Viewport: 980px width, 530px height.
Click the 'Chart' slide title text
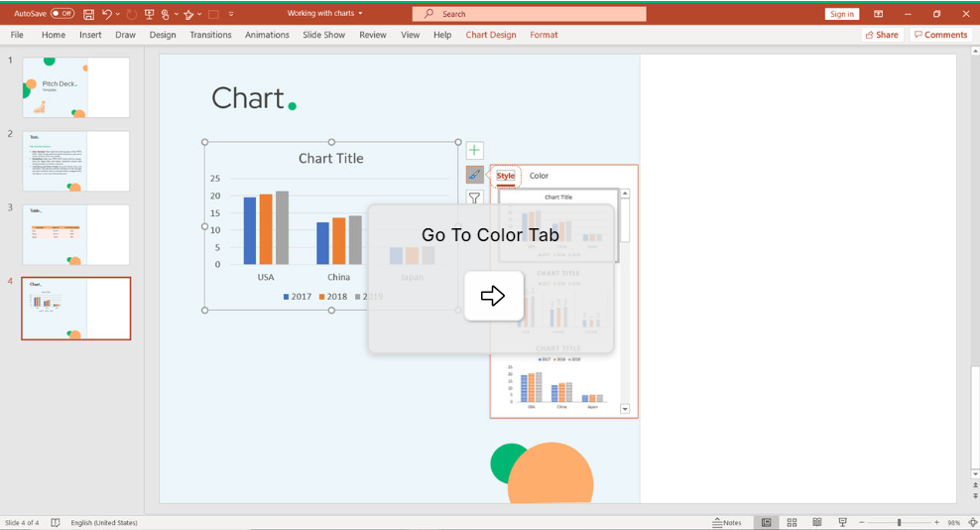[254, 98]
